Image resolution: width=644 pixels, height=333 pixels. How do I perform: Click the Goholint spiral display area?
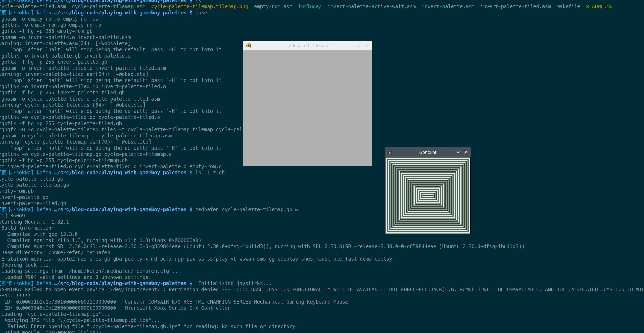[428, 196]
